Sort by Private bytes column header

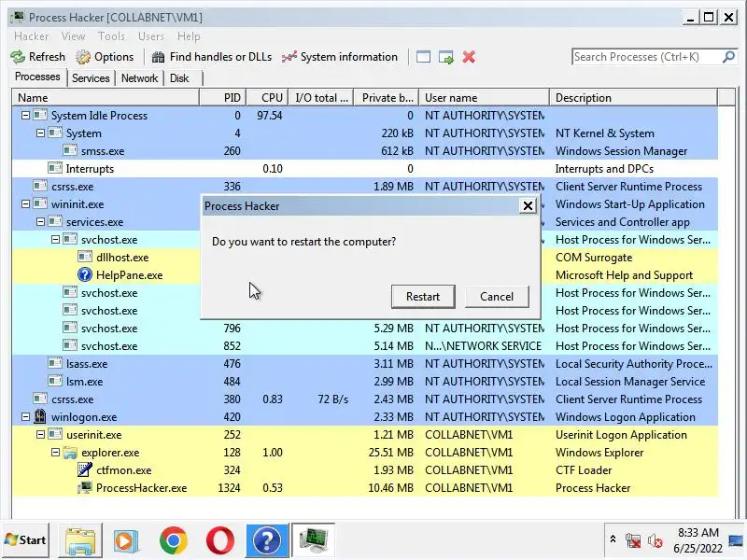pyautogui.click(x=387, y=98)
